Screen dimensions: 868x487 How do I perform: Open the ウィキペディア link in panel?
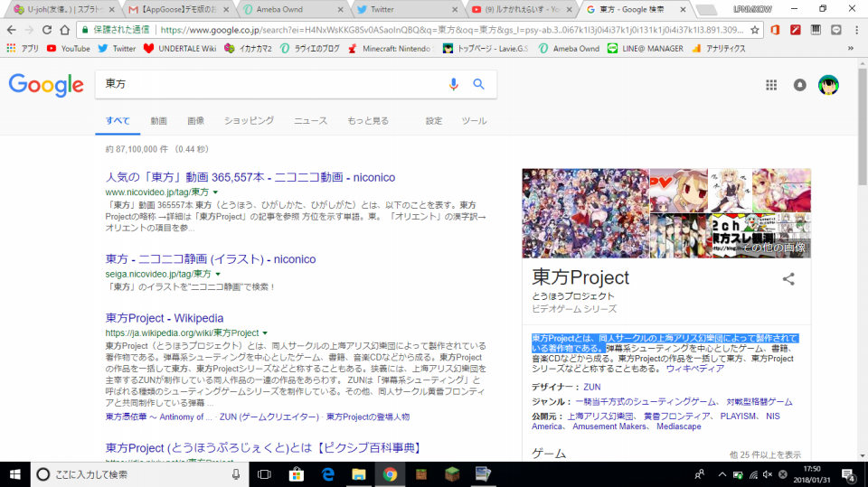694,369
